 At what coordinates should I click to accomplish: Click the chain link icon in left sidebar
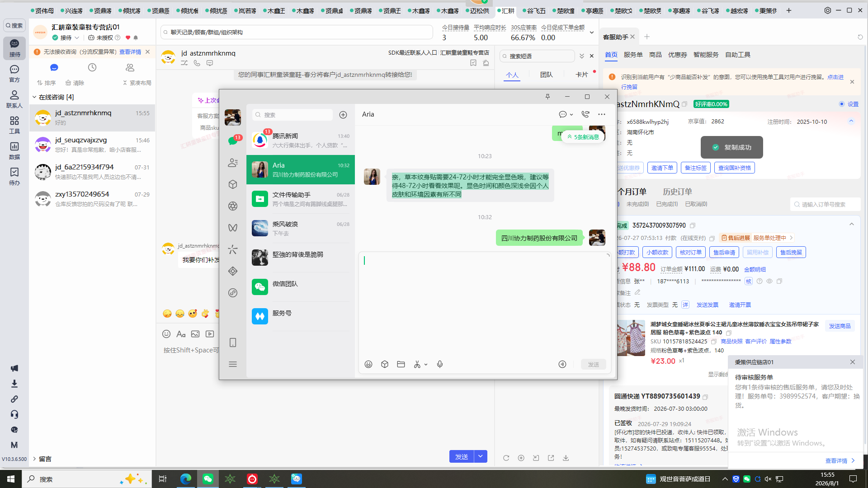(14, 399)
